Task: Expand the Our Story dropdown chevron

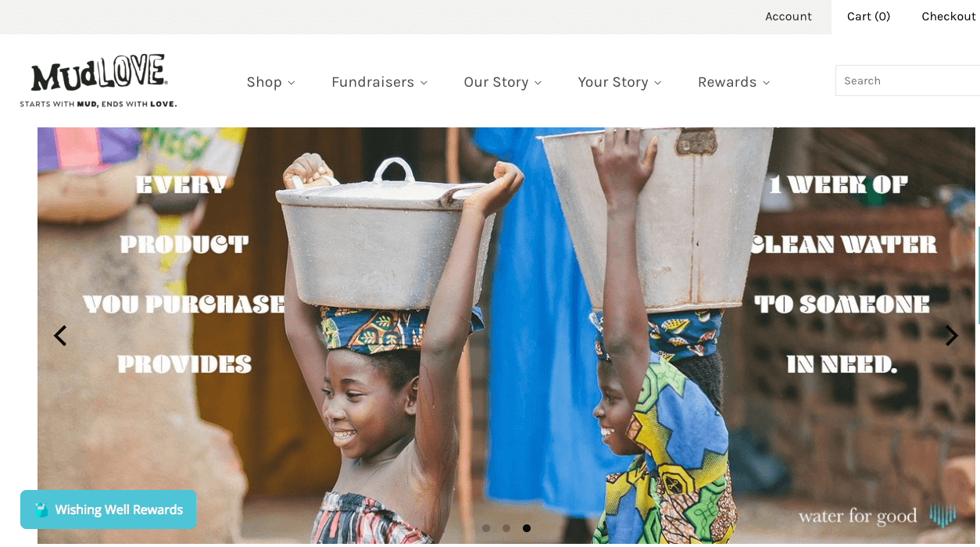Action: point(538,83)
